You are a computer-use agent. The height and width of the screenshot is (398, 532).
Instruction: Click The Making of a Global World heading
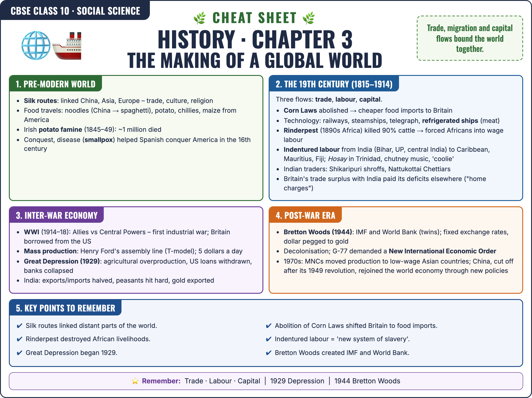point(255,60)
